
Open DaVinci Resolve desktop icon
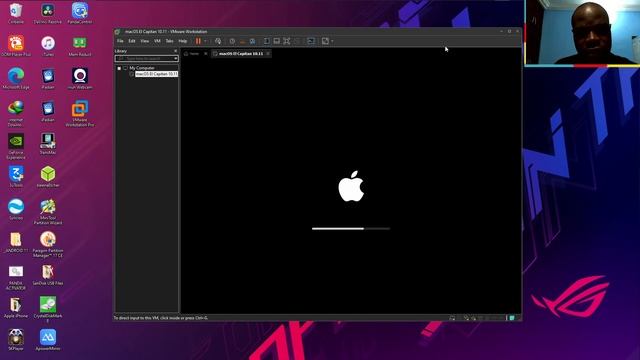48,13
